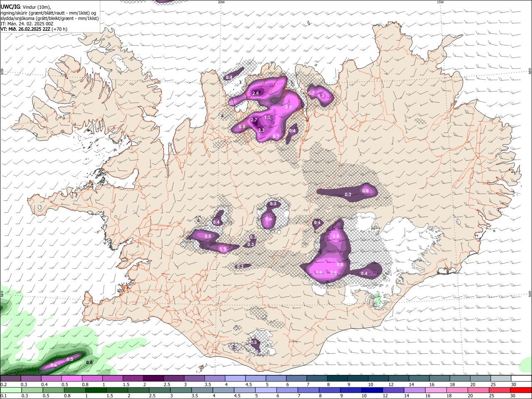Click the dark mauve 0.2–0.3 snow legend swatch

[10, 379]
